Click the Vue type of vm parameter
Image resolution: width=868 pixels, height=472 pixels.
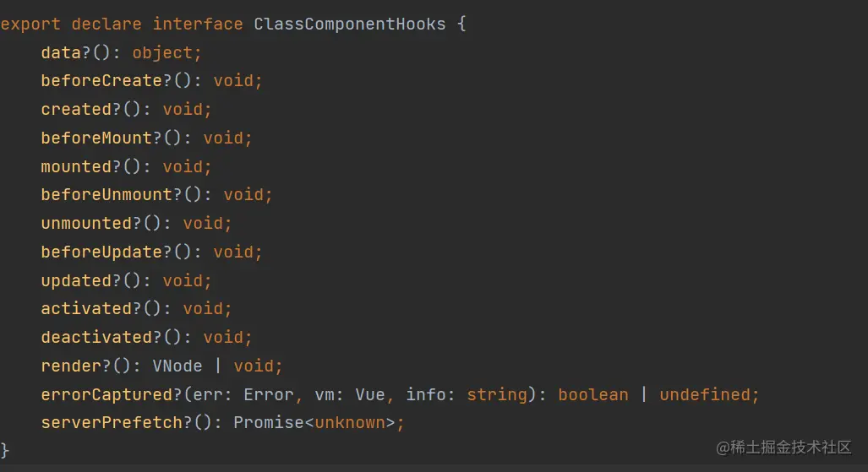370,395
